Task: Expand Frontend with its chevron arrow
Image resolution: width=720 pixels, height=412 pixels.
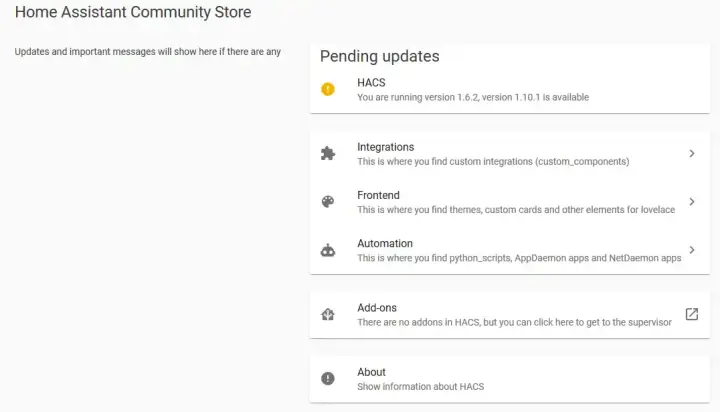Action: (x=692, y=202)
